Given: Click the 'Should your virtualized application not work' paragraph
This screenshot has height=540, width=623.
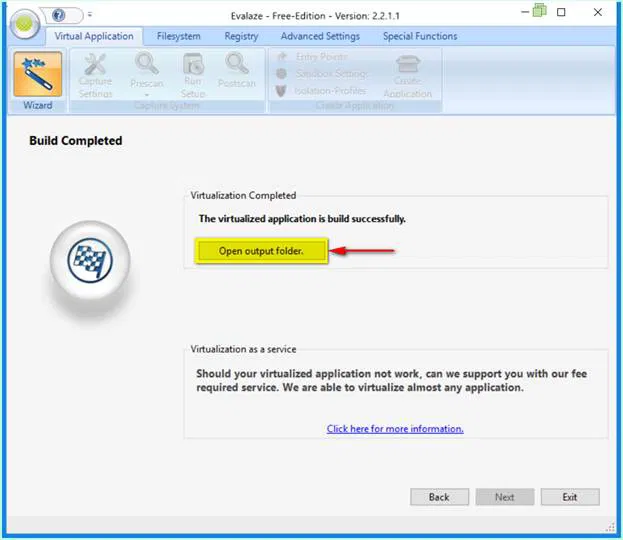Looking at the screenshot, I should (391, 380).
